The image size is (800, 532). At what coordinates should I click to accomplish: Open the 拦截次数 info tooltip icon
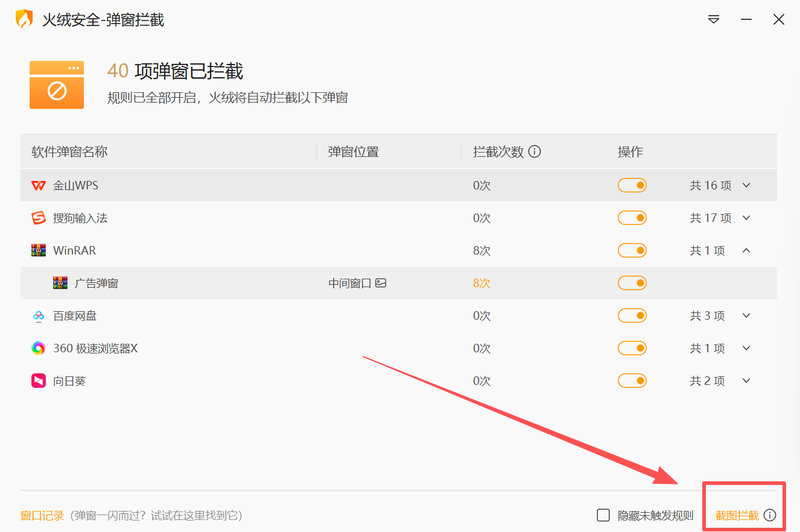tap(535, 151)
